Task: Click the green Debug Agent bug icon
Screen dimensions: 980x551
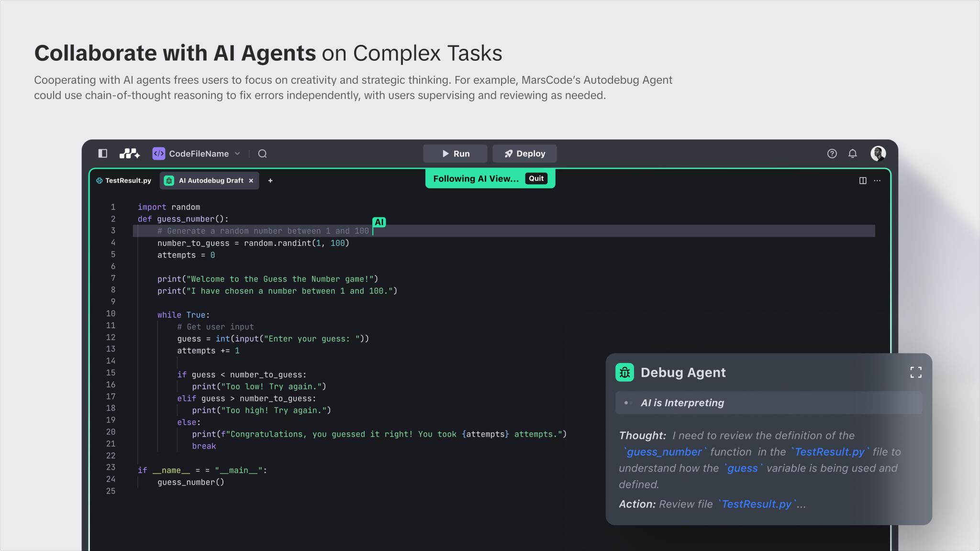Action: point(624,373)
